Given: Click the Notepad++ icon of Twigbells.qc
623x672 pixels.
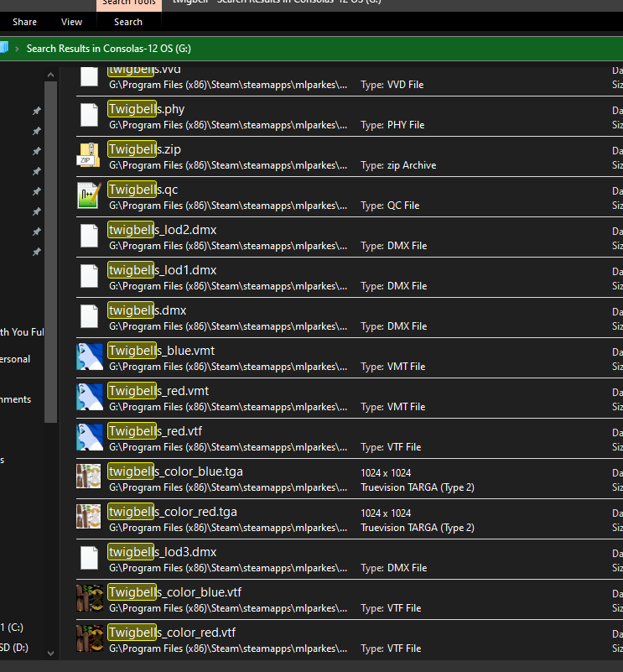Looking at the screenshot, I should pos(89,195).
